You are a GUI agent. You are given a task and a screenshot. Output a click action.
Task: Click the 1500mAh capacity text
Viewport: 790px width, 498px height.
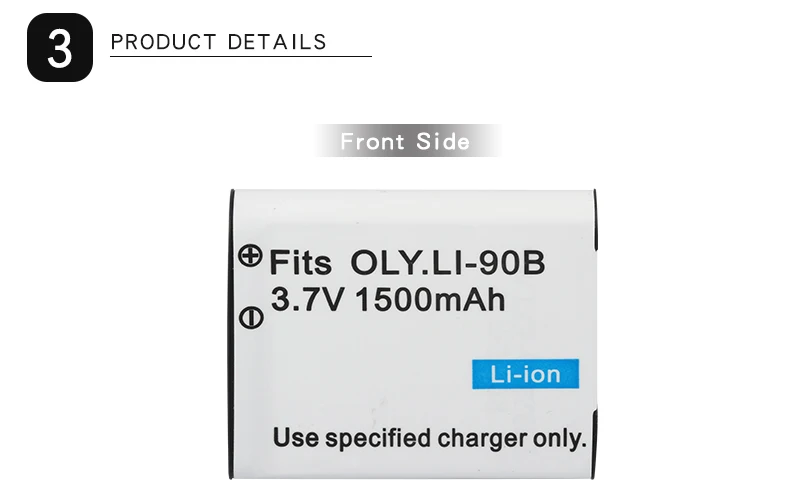(x=430, y=299)
